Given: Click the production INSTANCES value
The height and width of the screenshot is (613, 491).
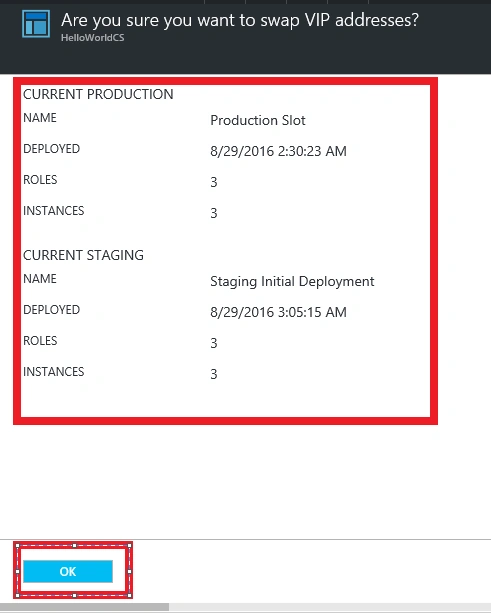Looking at the screenshot, I should [214, 213].
